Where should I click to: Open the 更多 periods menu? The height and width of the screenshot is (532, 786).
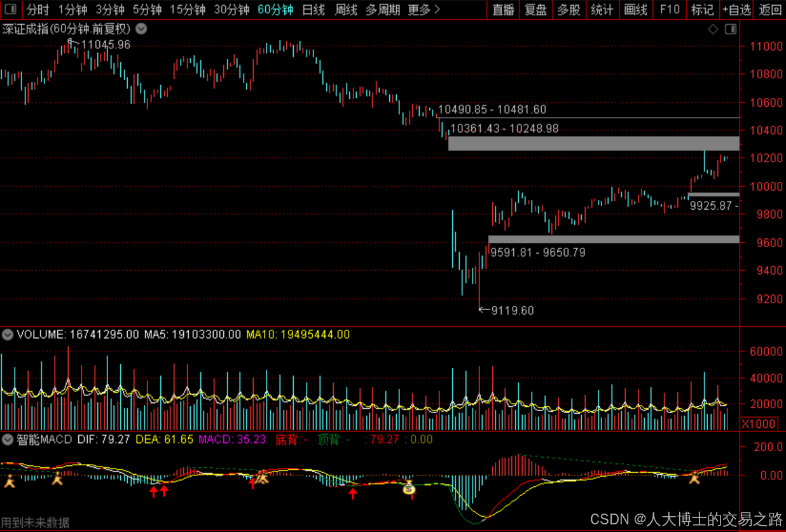(x=424, y=10)
